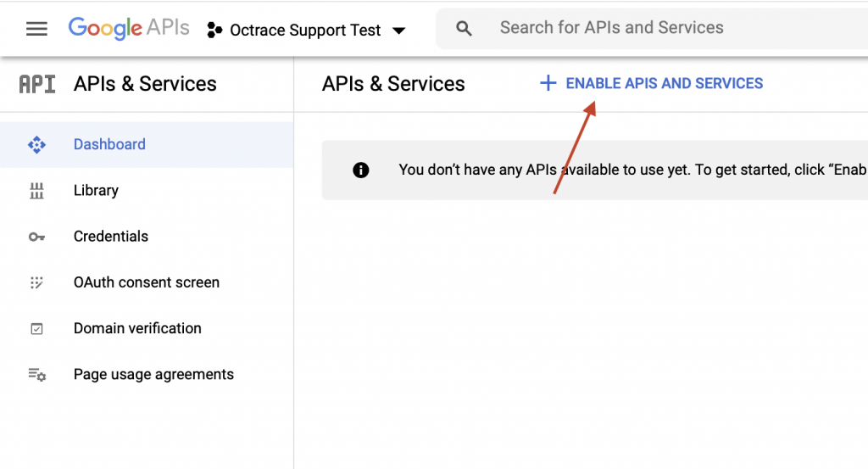Click the Dashboard diamond icon
The width and height of the screenshot is (868, 469).
[x=36, y=144]
